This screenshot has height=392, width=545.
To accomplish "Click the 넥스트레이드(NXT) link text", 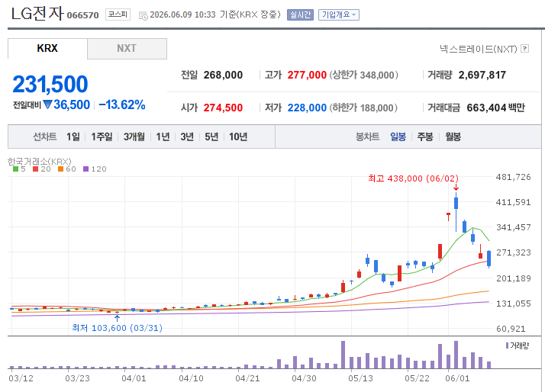I will coord(479,49).
